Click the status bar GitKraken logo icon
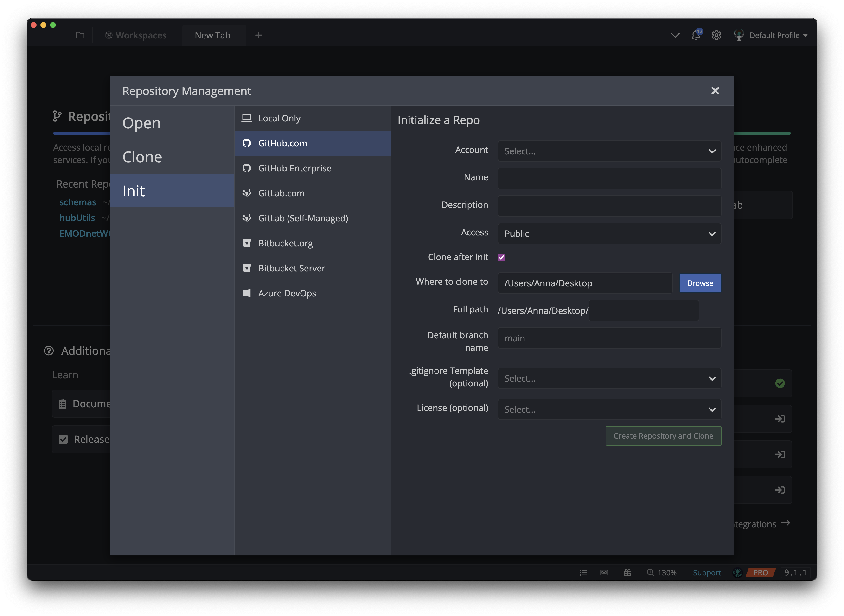Screen dimensions: 844x616 coord(737,572)
